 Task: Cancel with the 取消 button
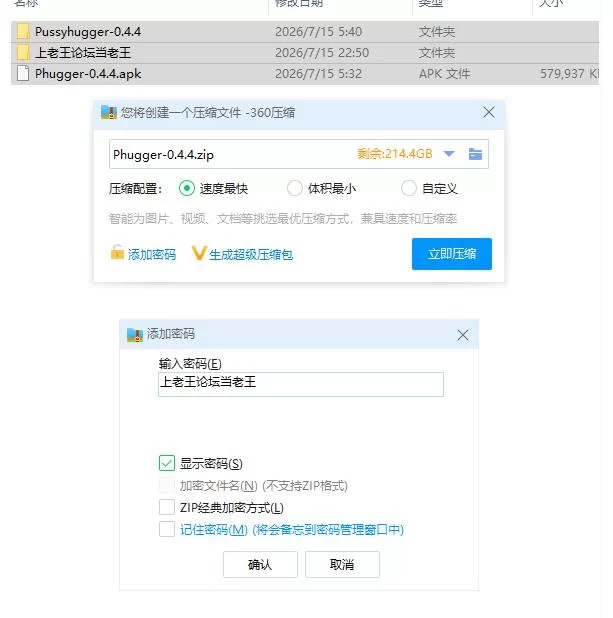coord(342,564)
